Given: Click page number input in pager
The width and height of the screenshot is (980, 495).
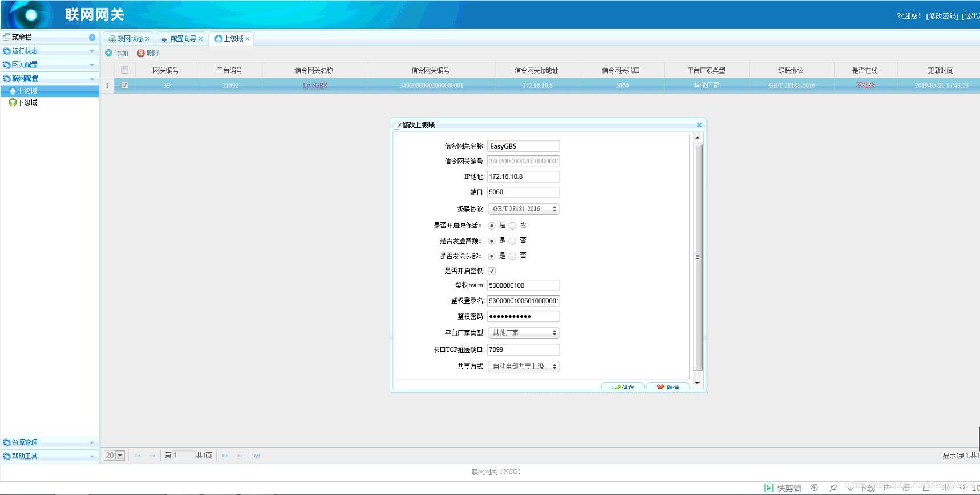Looking at the screenshot, I should 183,456.
